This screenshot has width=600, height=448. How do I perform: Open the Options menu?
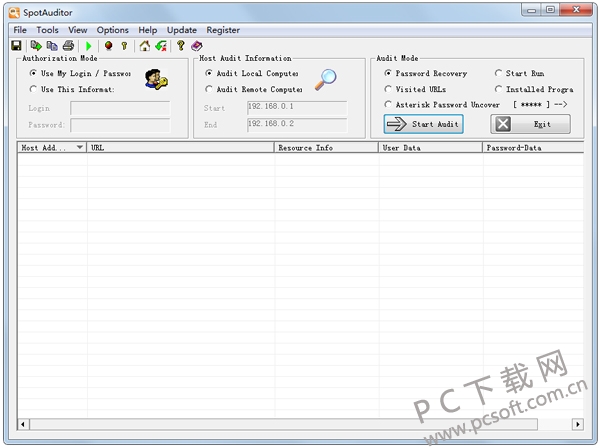(112, 30)
